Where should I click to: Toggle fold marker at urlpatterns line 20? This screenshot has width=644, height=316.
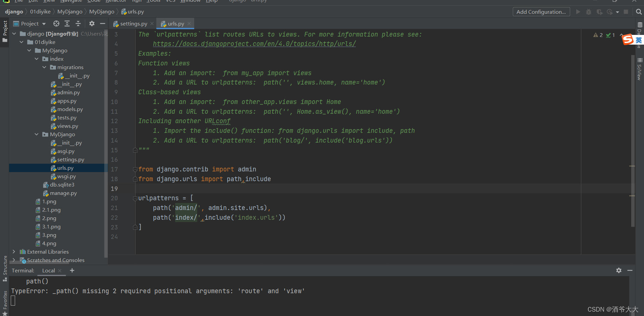point(135,198)
